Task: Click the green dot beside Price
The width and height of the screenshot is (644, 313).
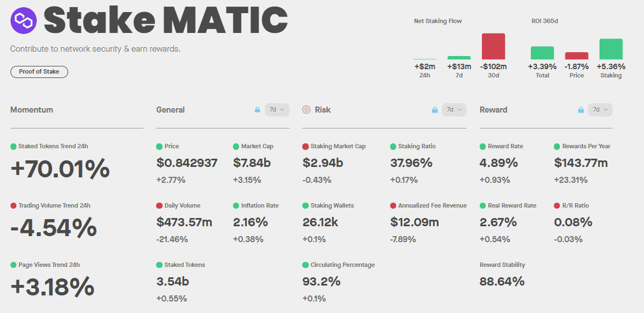Action: (159, 147)
